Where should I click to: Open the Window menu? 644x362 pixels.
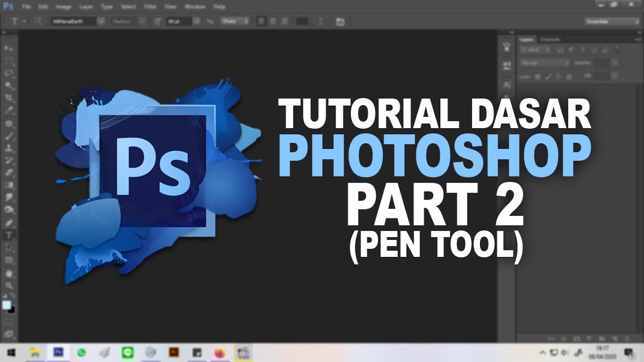coord(195,7)
